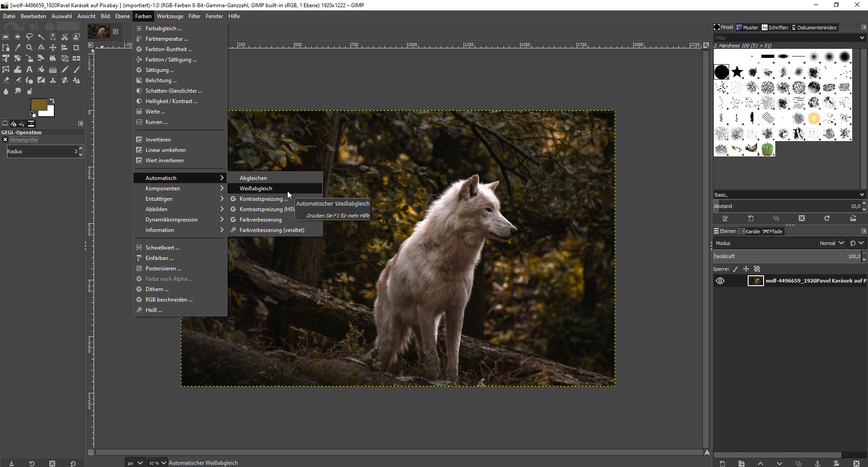The width and height of the screenshot is (868, 467).
Task: Click the anchor layer icon
Action: pyautogui.click(x=817, y=463)
